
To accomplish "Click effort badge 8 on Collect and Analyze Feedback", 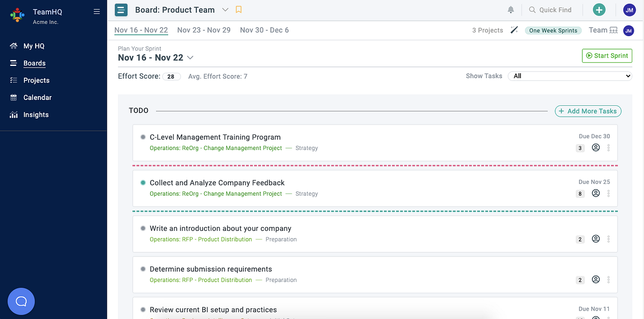I will tap(580, 194).
